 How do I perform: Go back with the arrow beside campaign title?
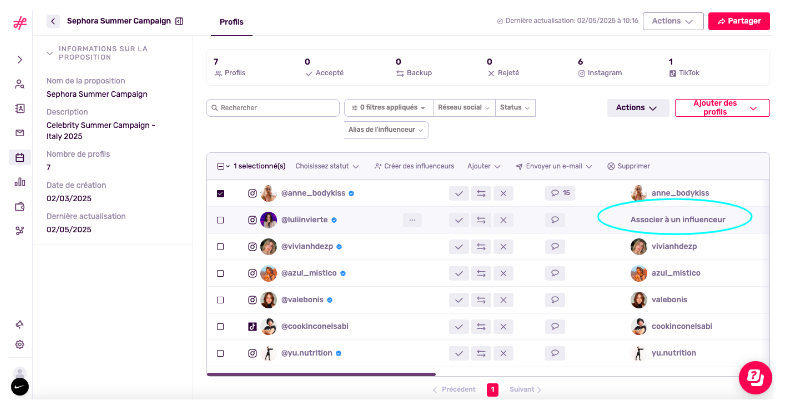[x=53, y=21]
